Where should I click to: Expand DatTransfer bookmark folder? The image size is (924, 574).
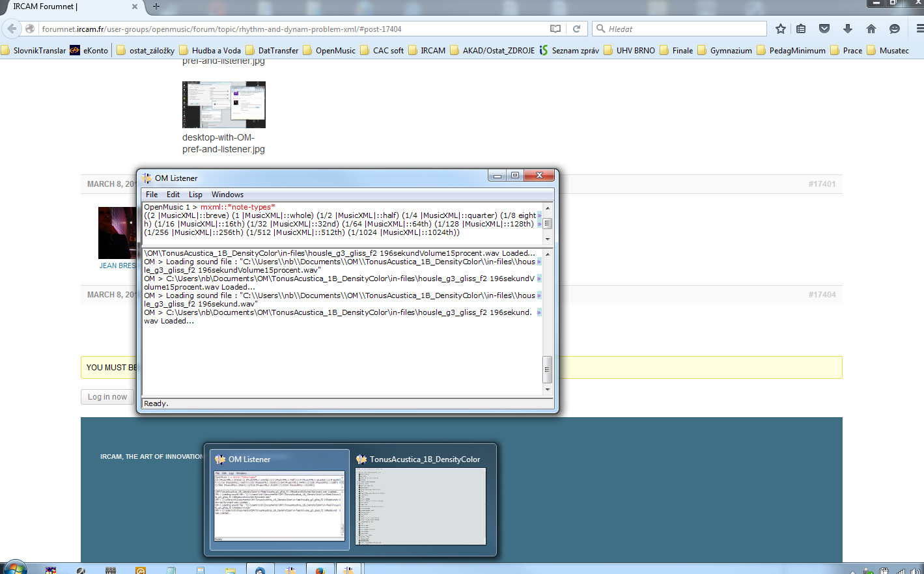(272, 50)
